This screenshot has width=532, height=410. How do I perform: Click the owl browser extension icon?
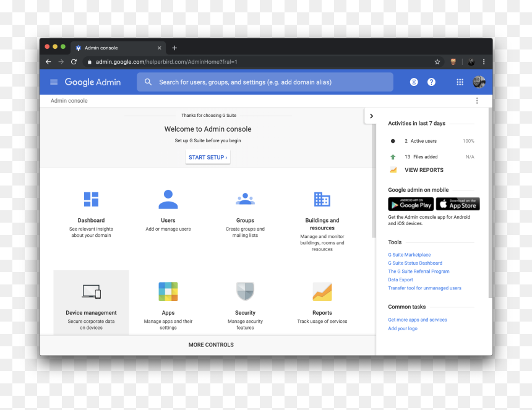[x=453, y=62]
